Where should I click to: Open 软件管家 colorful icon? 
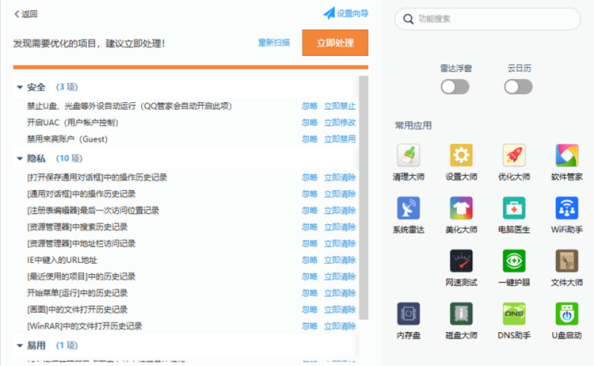pyautogui.click(x=567, y=155)
